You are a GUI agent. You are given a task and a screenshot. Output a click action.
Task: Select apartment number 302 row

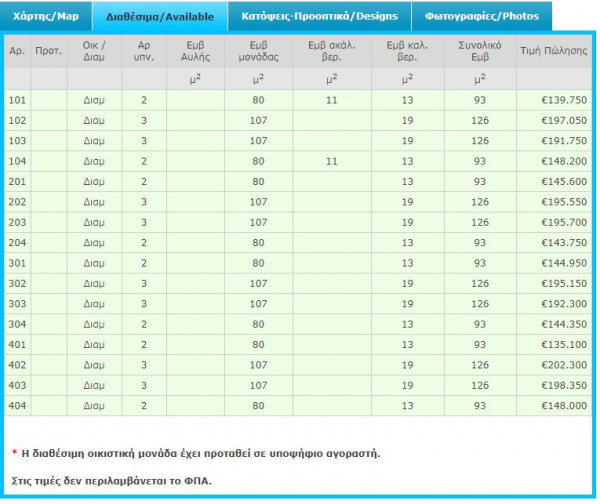coord(298,284)
